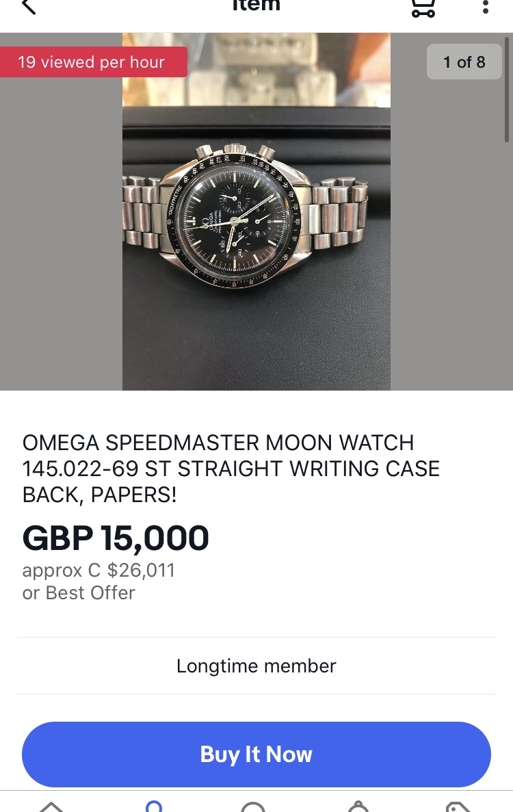This screenshot has height=812, width=513.
Task: Go to the Home tab
Action: [51, 806]
